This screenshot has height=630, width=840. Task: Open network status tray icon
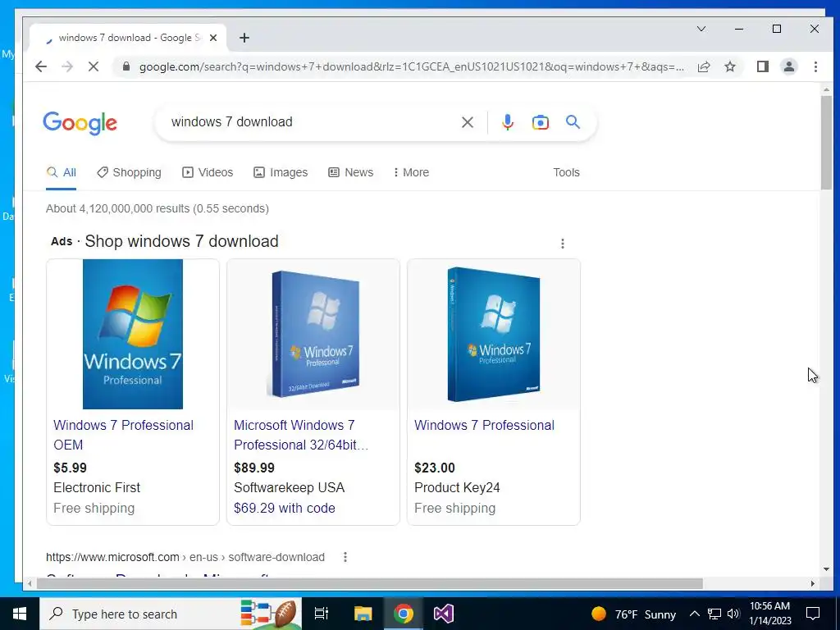[x=714, y=614]
